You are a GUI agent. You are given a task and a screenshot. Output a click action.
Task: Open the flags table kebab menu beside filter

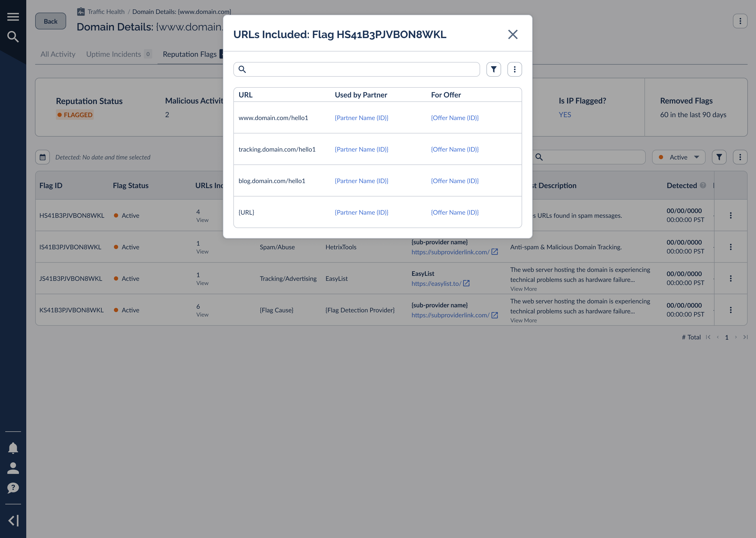pyautogui.click(x=740, y=157)
